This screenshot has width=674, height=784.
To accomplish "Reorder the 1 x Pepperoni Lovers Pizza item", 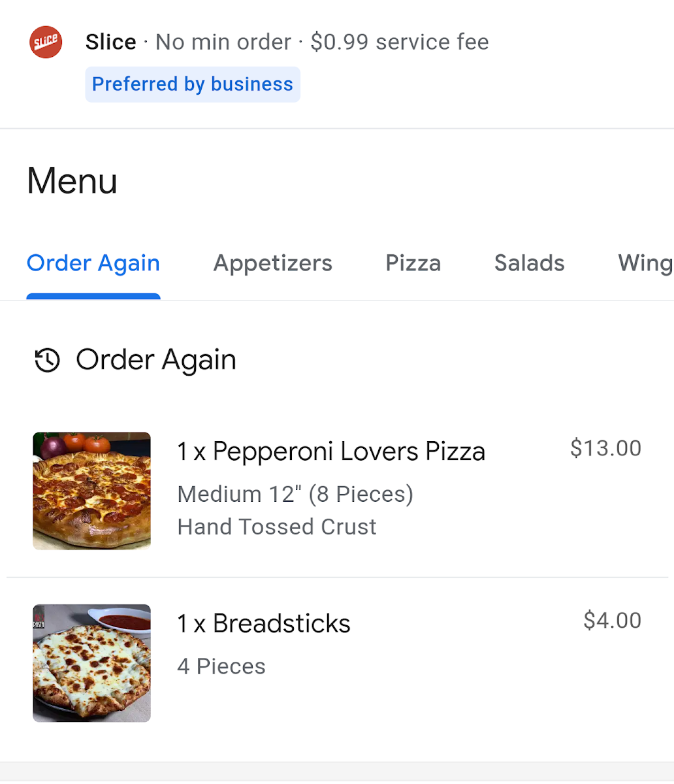I will tap(331, 451).
